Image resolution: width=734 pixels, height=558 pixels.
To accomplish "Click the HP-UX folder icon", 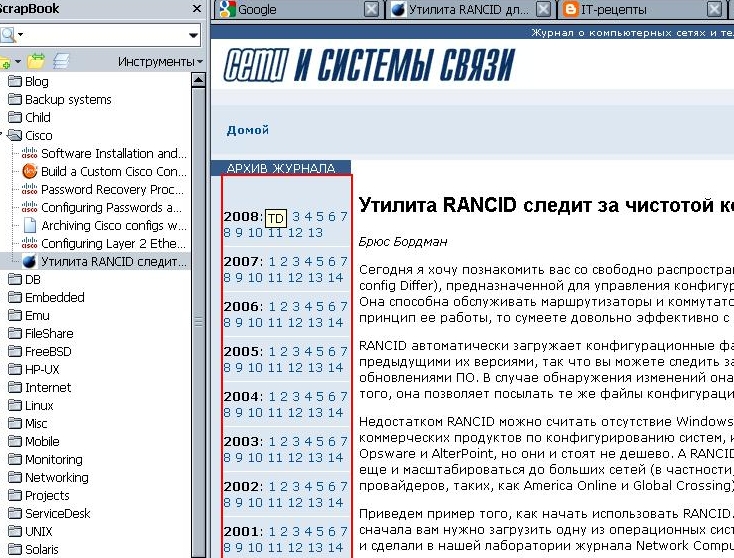I will tap(15, 369).
